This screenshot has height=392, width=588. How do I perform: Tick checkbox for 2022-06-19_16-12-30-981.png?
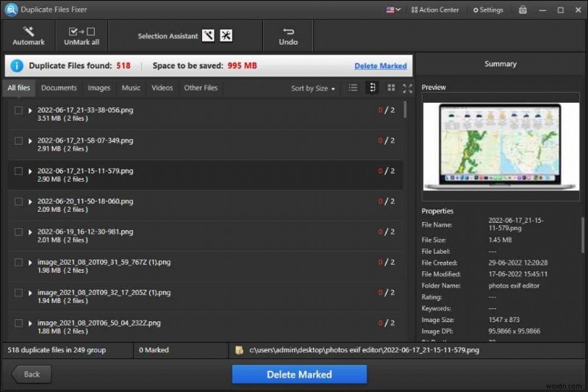pos(18,232)
